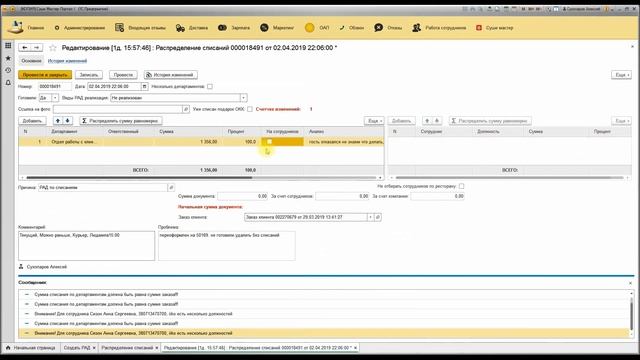Click the 1 356,00 Сумма cell in row 1
The image size is (640, 360).
[x=188, y=142]
